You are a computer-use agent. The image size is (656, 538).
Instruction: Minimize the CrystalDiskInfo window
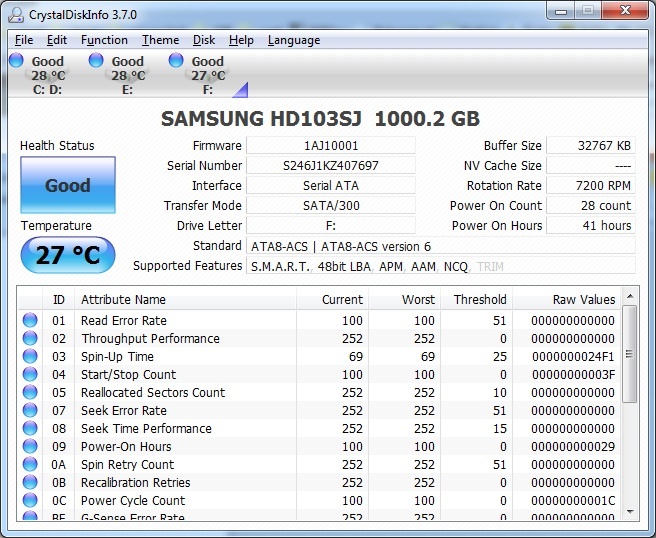[x=561, y=11]
